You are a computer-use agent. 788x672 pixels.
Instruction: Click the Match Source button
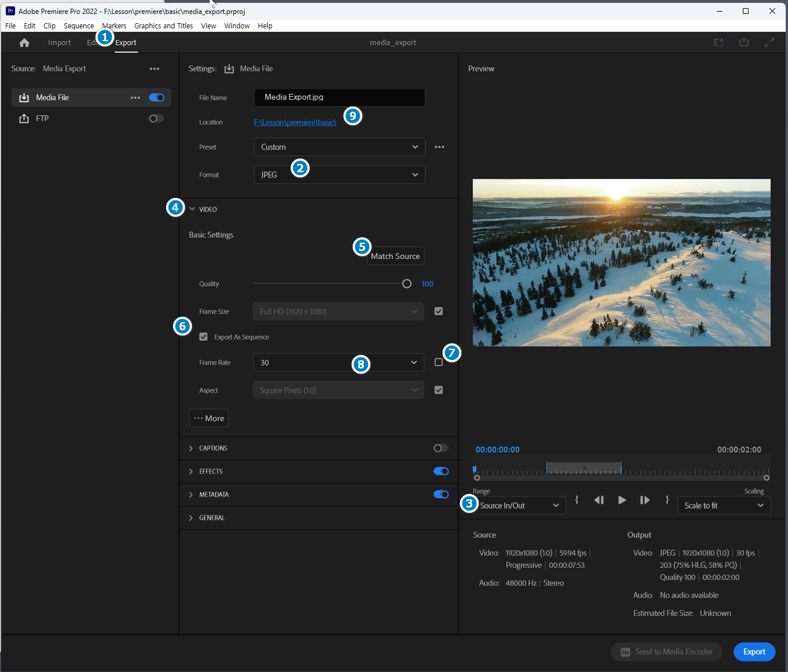pos(395,257)
